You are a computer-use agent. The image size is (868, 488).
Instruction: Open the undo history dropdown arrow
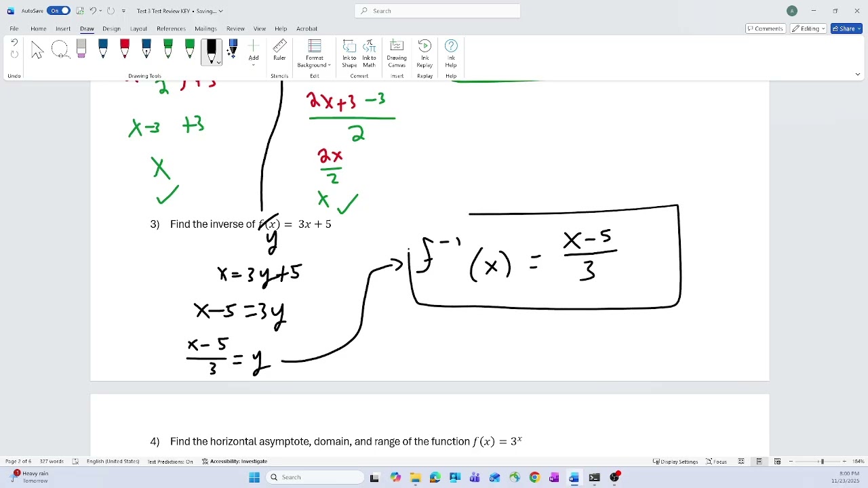[100, 11]
